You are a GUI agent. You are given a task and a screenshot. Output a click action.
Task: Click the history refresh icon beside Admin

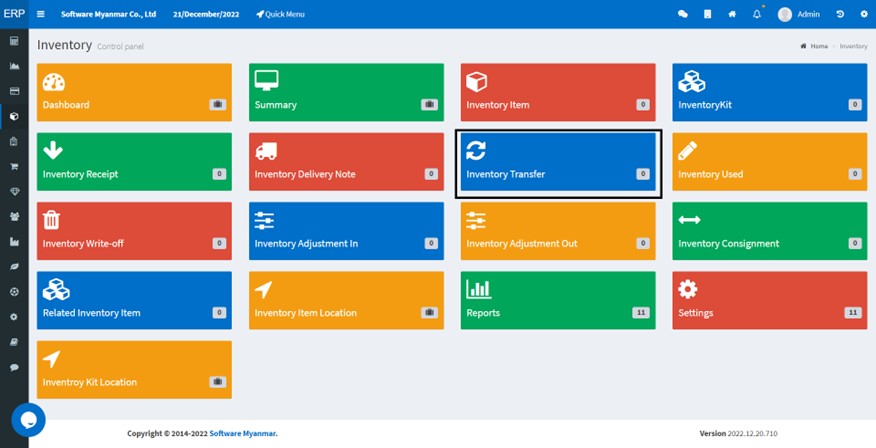click(x=840, y=14)
